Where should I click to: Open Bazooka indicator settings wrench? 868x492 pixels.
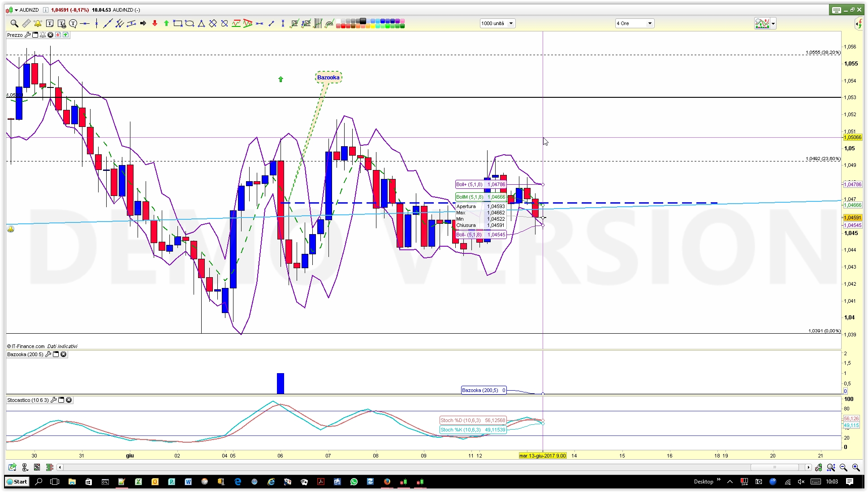(48, 354)
